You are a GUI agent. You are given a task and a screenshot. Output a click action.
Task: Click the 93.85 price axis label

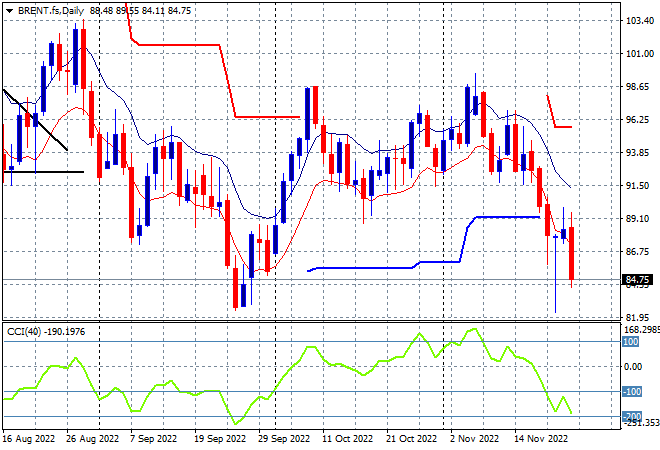pos(638,152)
